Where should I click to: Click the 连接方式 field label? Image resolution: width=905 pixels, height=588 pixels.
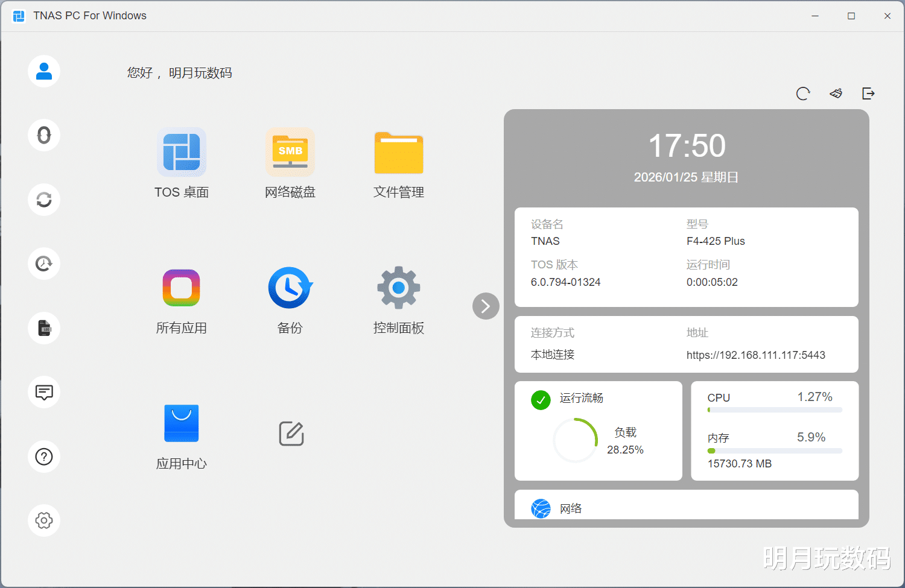click(553, 333)
